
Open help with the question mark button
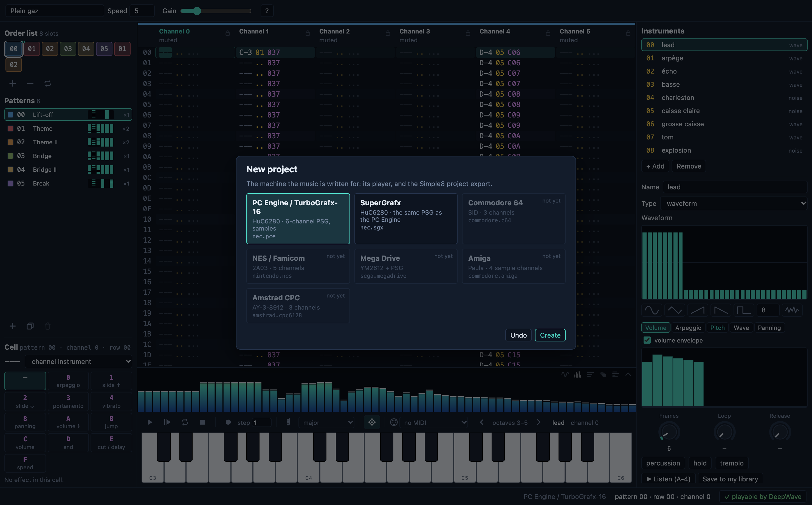click(267, 11)
